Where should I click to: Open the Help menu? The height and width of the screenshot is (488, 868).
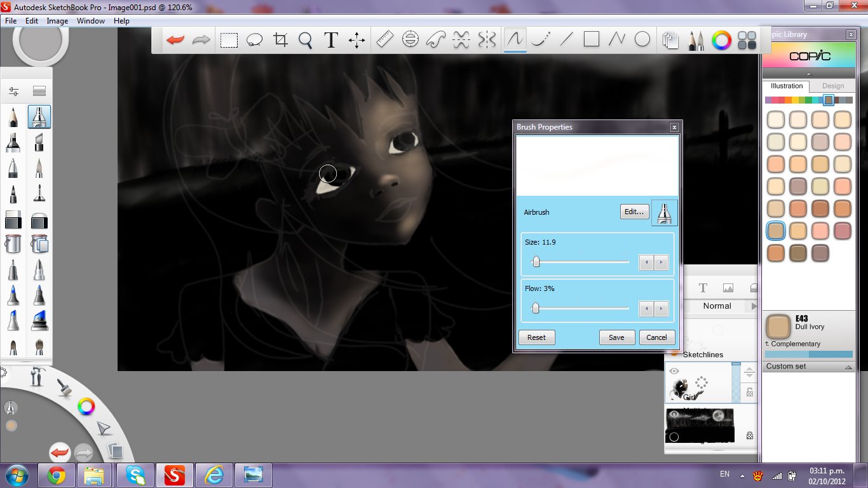click(x=121, y=21)
